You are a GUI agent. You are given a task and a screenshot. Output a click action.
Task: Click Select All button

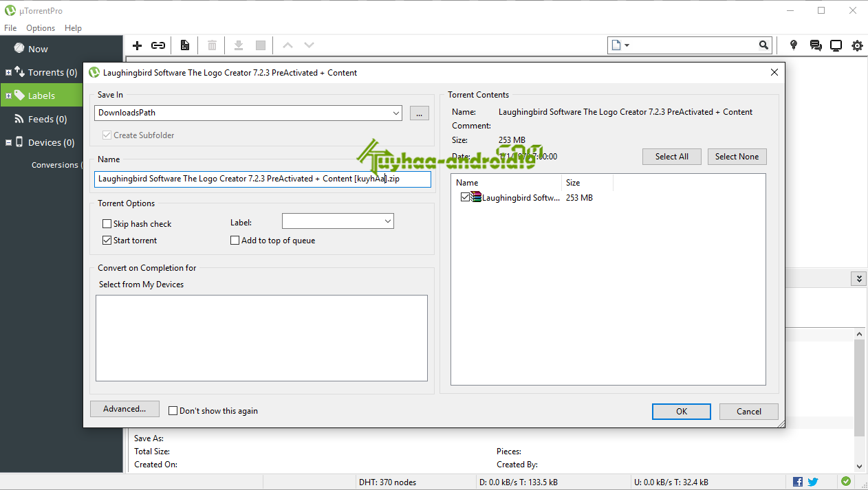671,157
